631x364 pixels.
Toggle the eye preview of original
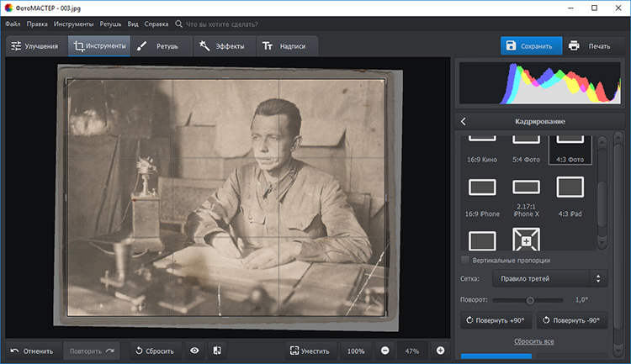point(194,351)
